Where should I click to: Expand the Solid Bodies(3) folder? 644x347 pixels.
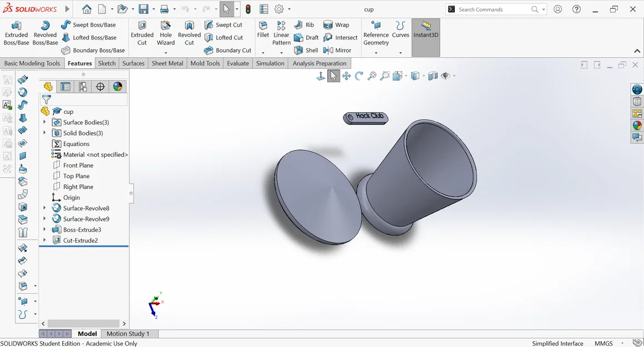pos(44,133)
